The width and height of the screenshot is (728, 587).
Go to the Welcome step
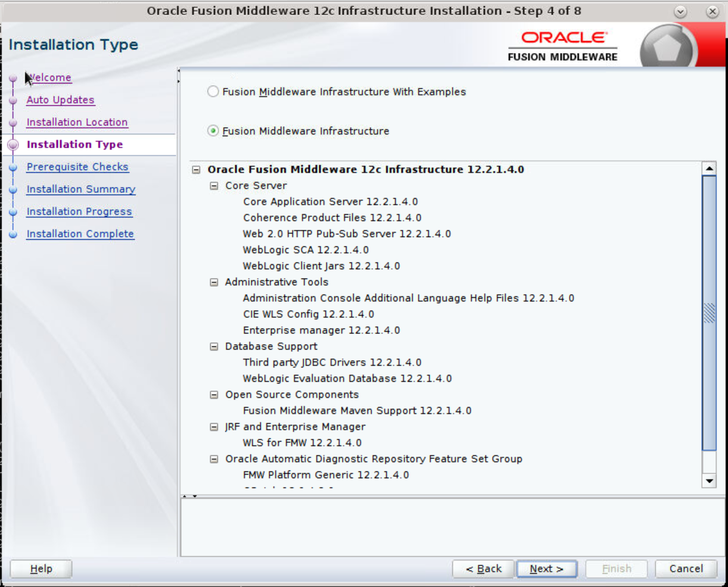pos(49,77)
